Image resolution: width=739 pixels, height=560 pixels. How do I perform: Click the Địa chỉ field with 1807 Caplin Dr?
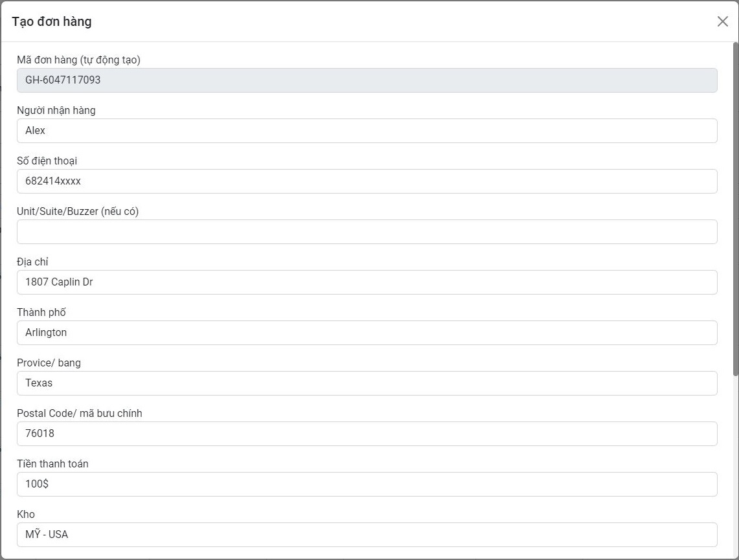click(x=367, y=282)
